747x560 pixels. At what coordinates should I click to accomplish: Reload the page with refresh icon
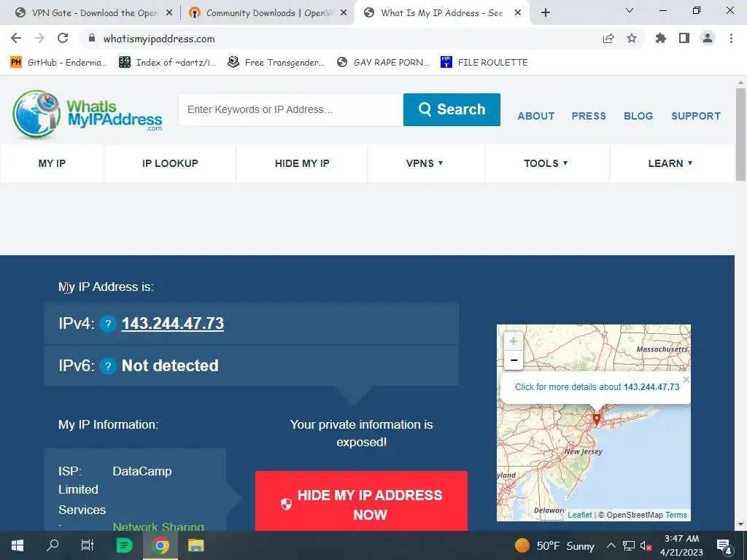pyautogui.click(x=63, y=38)
